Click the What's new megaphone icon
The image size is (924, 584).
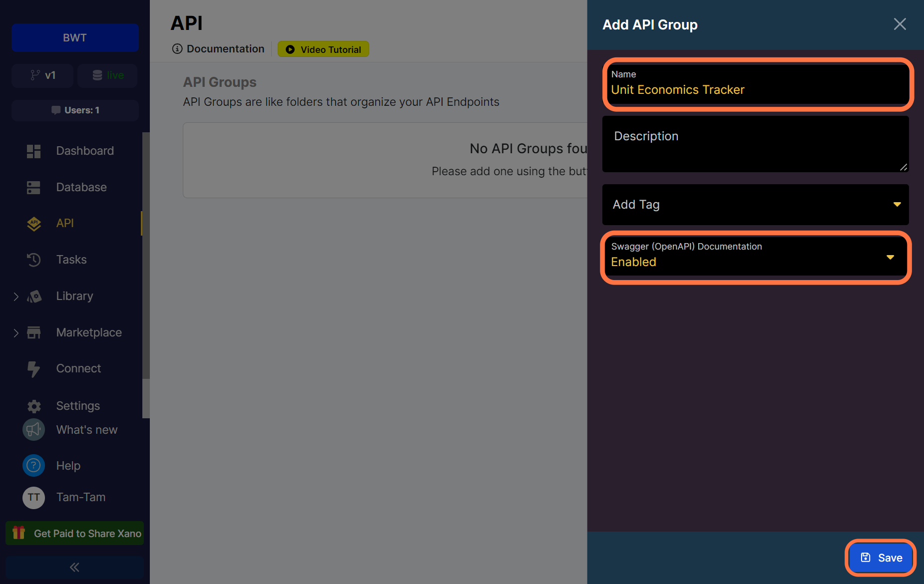[33, 430]
